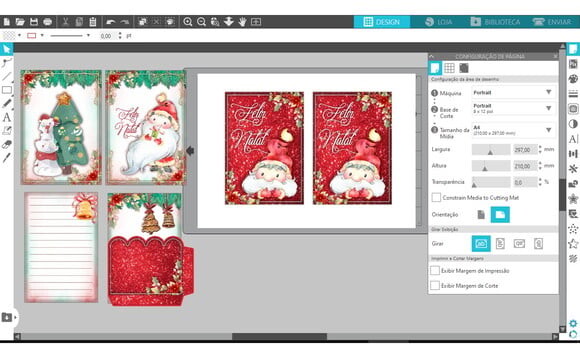
Task: Open the line color dropdown arrow
Action: (42, 36)
